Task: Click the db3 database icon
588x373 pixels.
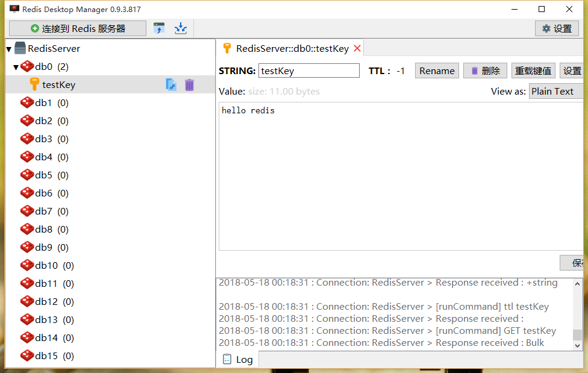Action: click(27, 139)
